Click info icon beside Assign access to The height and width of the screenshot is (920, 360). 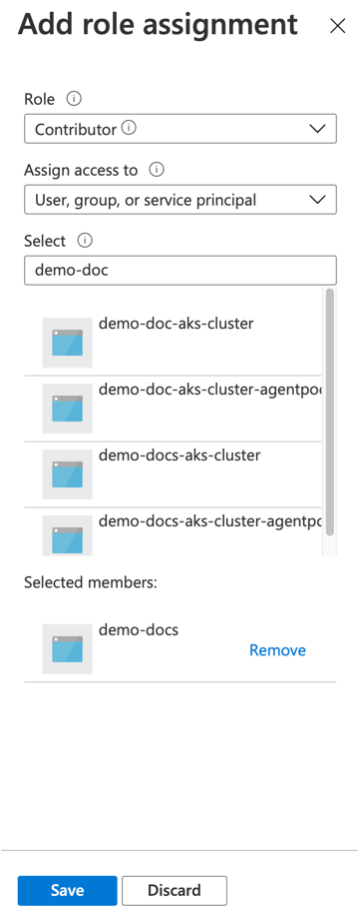coord(156,170)
